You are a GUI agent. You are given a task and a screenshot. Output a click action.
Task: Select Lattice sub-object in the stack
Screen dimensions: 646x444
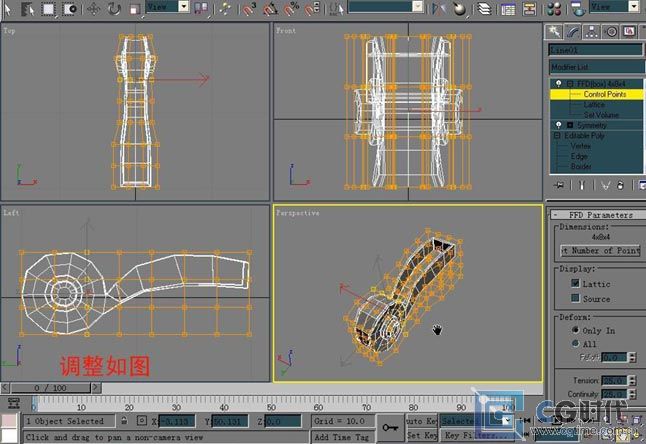click(x=595, y=105)
